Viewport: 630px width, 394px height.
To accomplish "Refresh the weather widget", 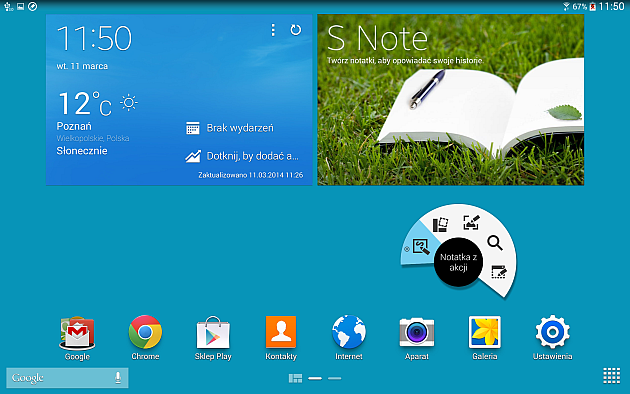I will [x=296, y=30].
